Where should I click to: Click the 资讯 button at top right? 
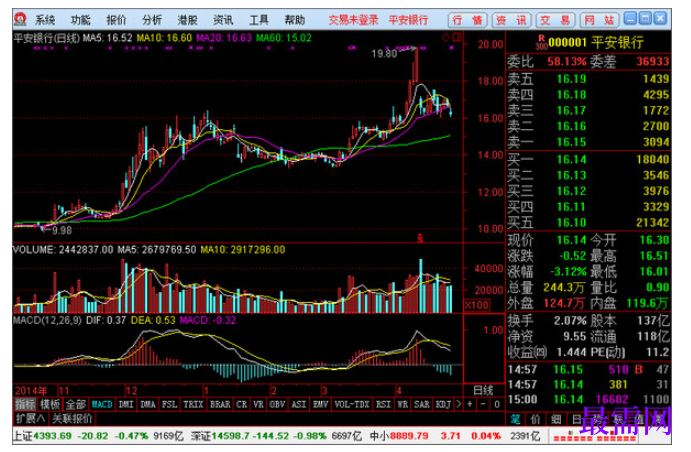point(511,20)
